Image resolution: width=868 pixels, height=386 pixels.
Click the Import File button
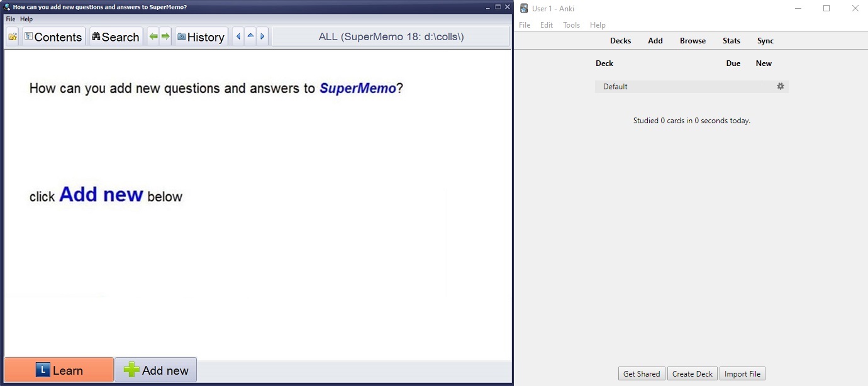coord(742,373)
